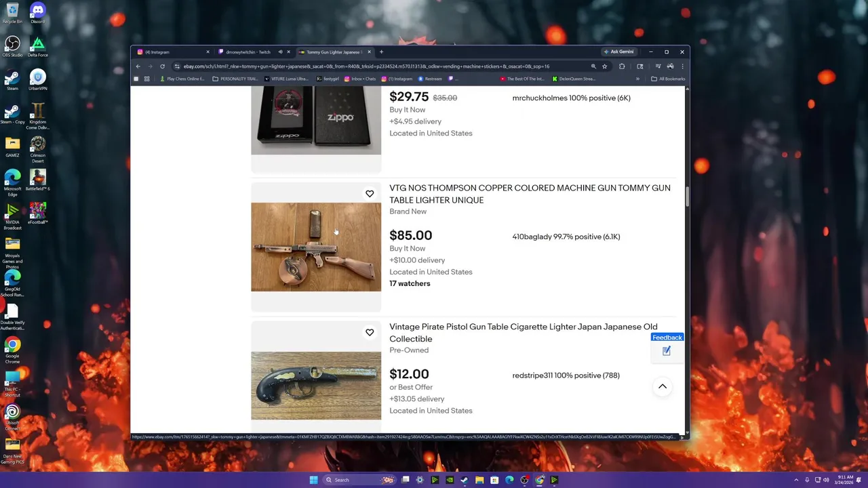Bookmark this page with the star icon
Image resolution: width=868 pixels, height=488 pixels.
(x=605, y=66)
